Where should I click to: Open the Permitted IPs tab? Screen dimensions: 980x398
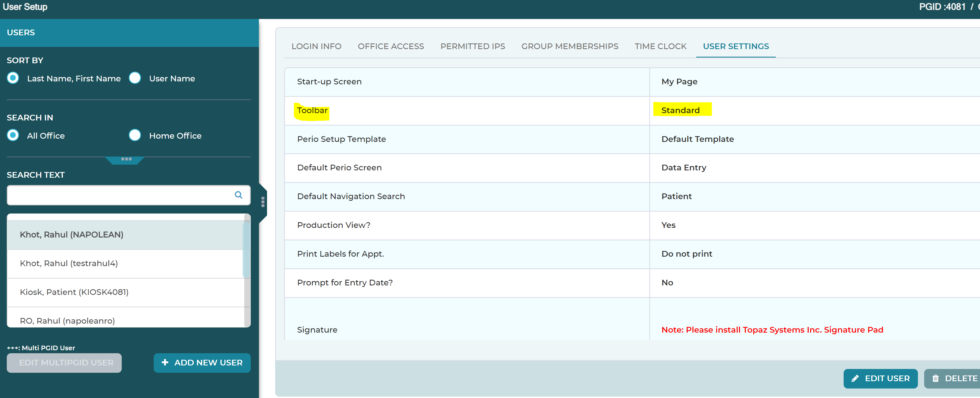coord(473,46)
